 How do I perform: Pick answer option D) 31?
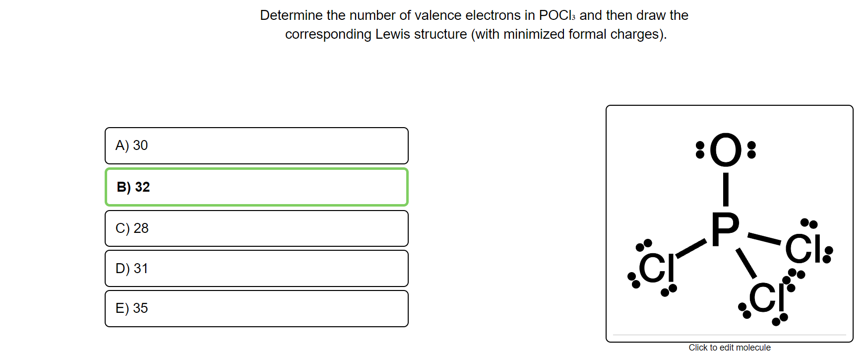click(256, 269)
